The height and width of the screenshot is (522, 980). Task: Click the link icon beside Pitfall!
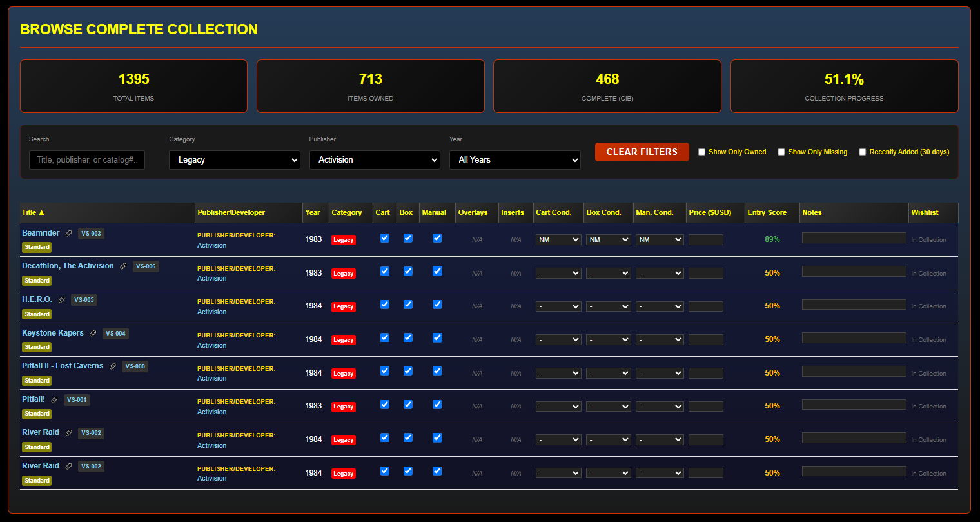pyautogui.click(x=54, y=400)
